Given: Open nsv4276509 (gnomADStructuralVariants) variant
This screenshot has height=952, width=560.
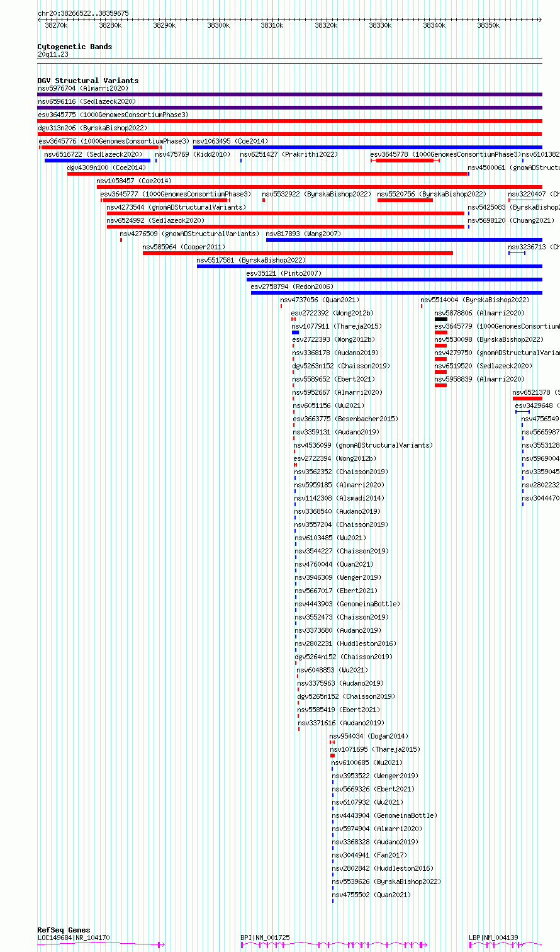Looking at the screenshot, I should click(x=189, y=234).
